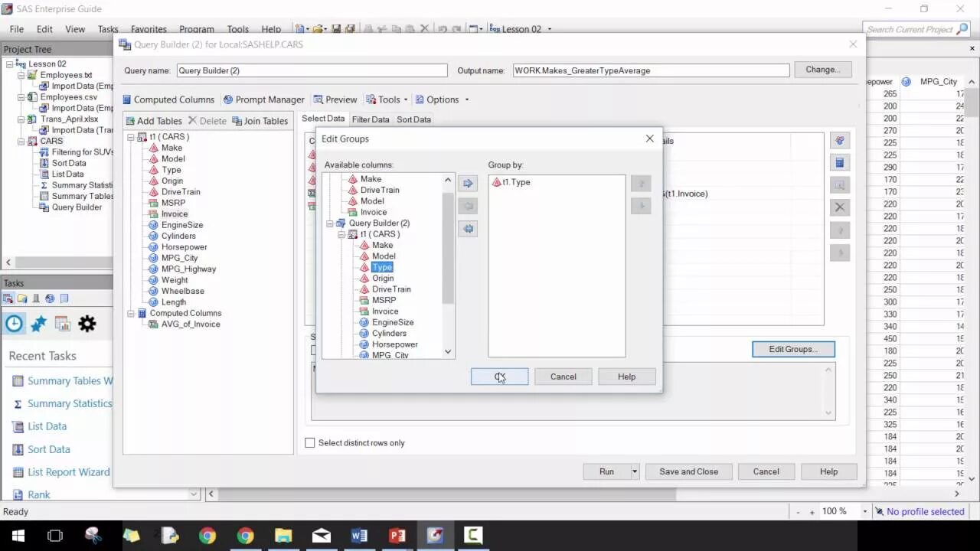Open File Explorer from the taskbar
The height and width of the screenshot is (551, 980).
click(x=283, y=536)
